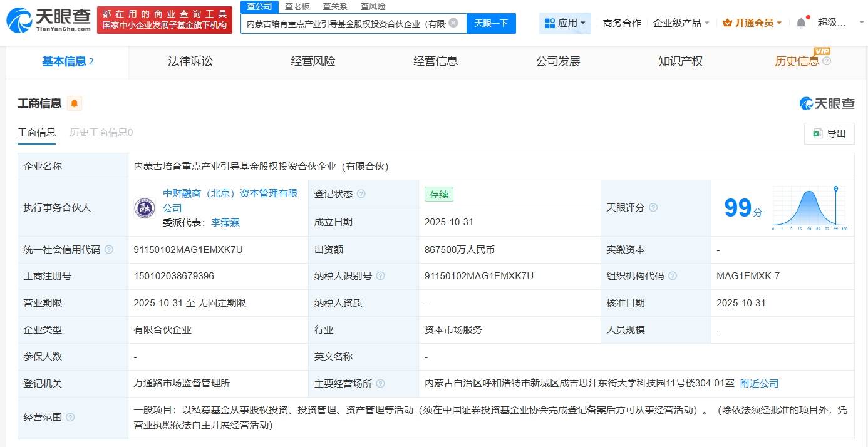Click the 导出 export button
Screen dimensions: 868x447
(x=829, y=133)
